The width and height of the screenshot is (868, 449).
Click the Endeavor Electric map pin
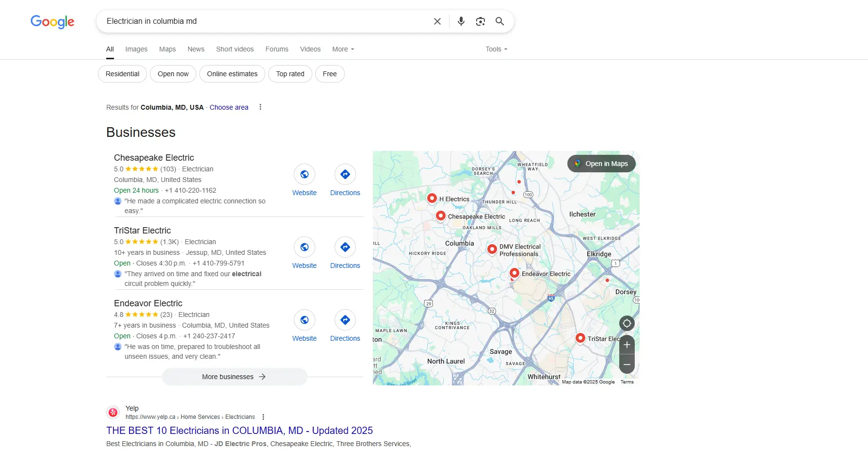tap(514, 273)
